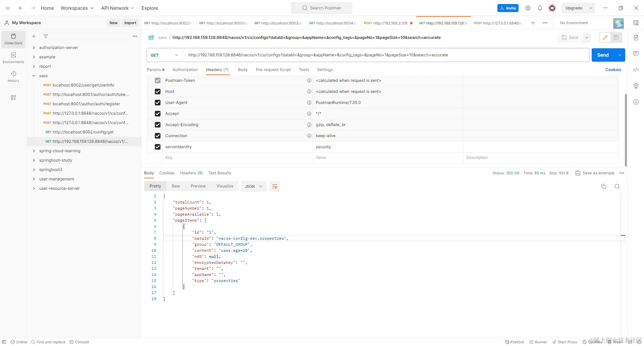Click the headers table vertical scrollbar
This screenshot has height=346, width=644.
tap(626, 130)
